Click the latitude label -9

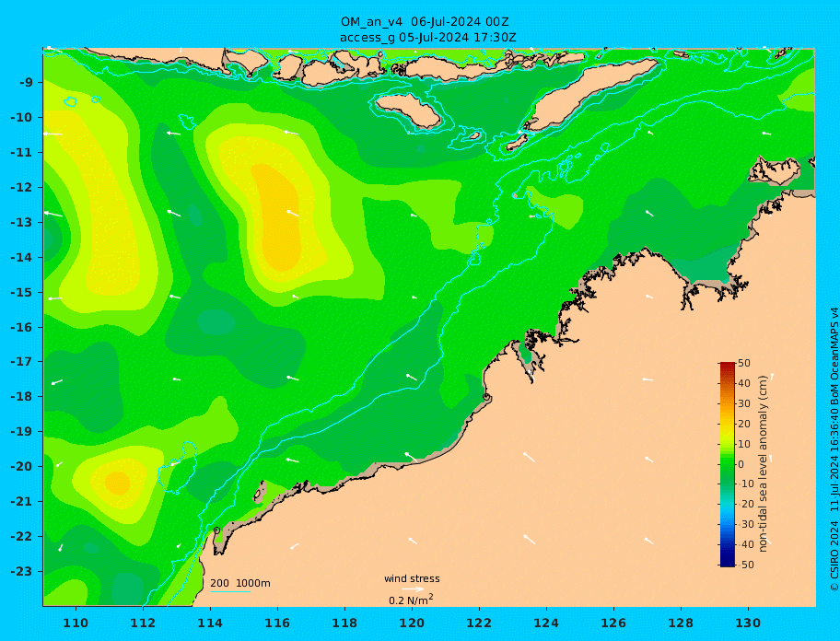(27, 83)
